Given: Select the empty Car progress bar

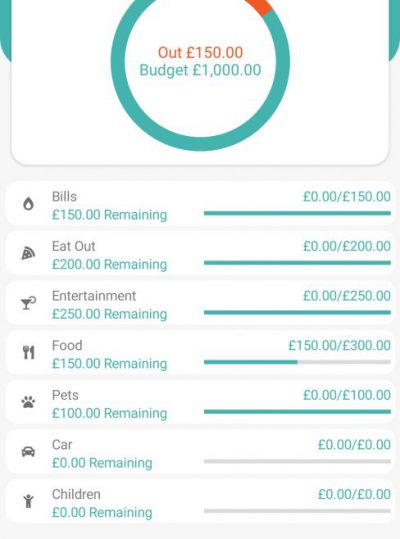Looking at the screenshot, I should [x=297, y=461].
